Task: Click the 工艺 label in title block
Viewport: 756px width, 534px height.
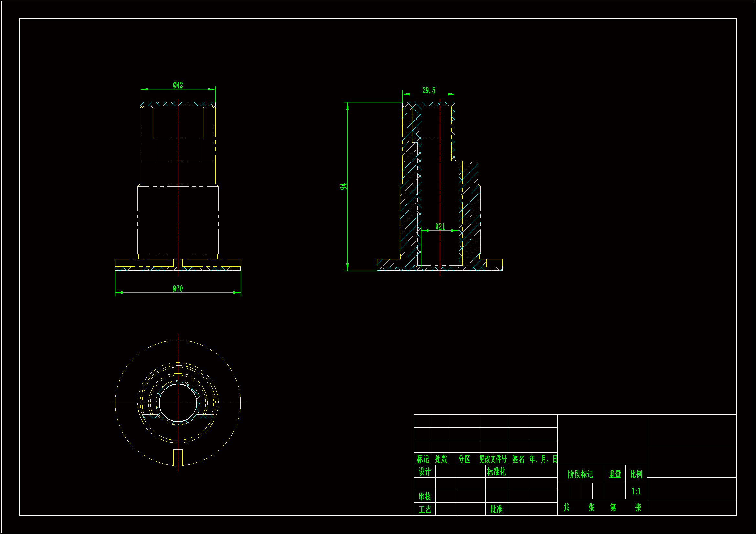Action: click(425, 509)
